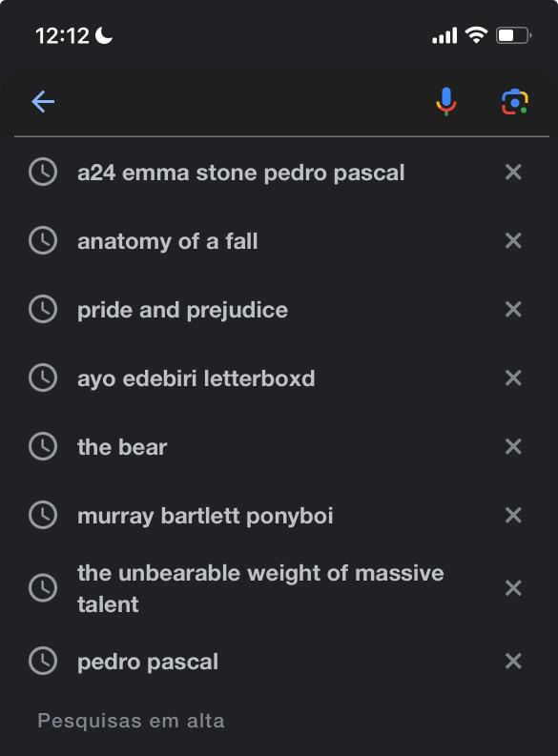Image resolution: width=558 pixels, height=756 pixels.
Task: Select 'pride and prejudice' recent search
Action: (x=182, y=310)
